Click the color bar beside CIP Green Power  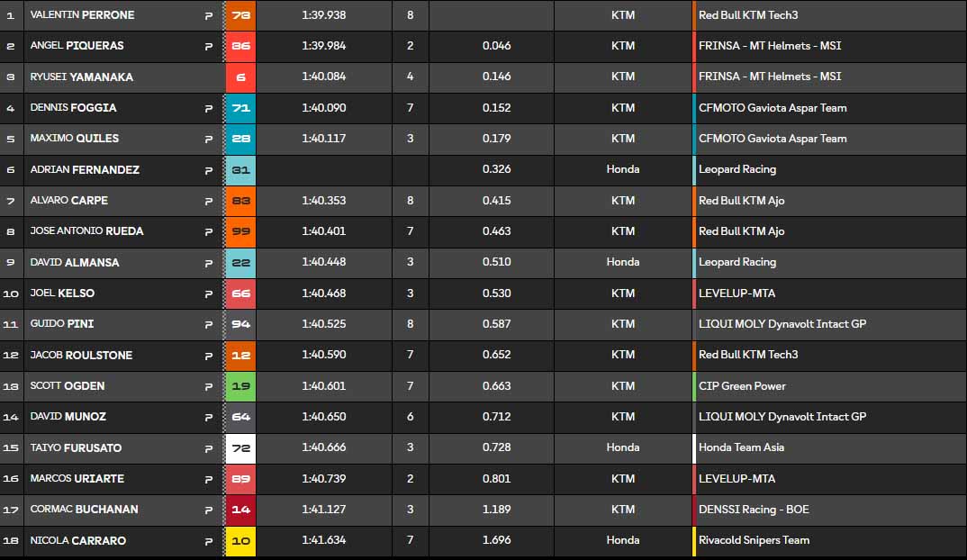(694, 386)
